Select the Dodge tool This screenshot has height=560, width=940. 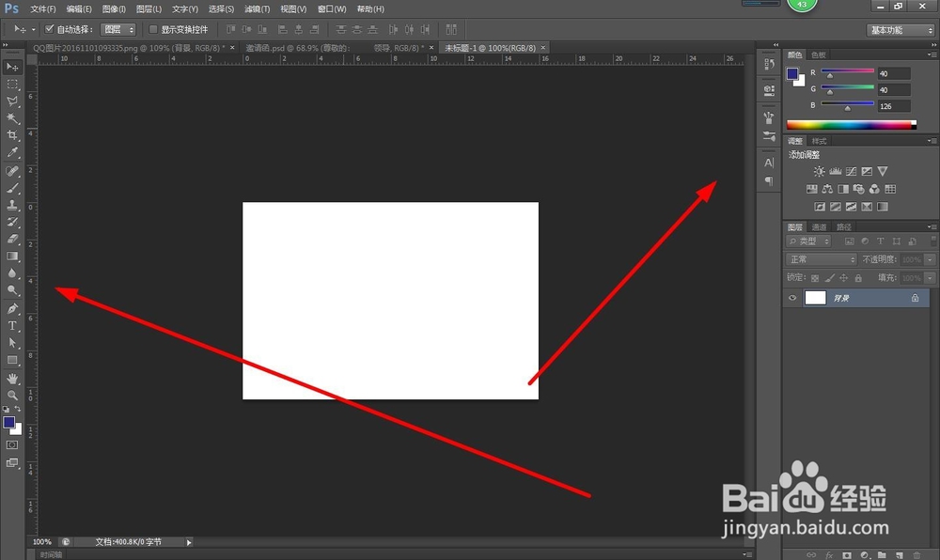click(12, 290)
